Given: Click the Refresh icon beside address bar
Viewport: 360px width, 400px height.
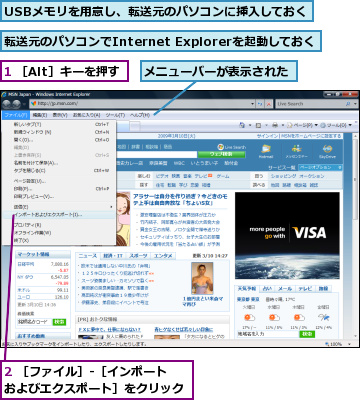Looking at the screenshot, I should pyautogui.click(x=260, y=104).
